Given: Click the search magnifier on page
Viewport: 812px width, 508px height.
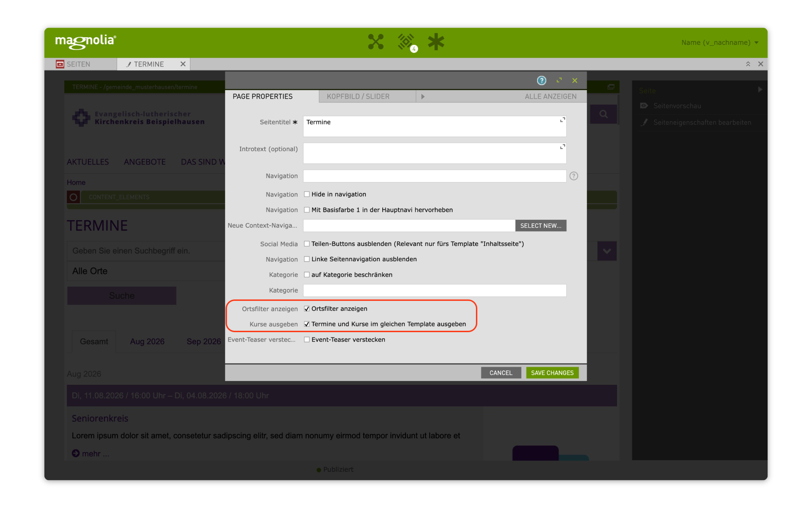Looking at the screenshot, I should [x=604, y=114].
